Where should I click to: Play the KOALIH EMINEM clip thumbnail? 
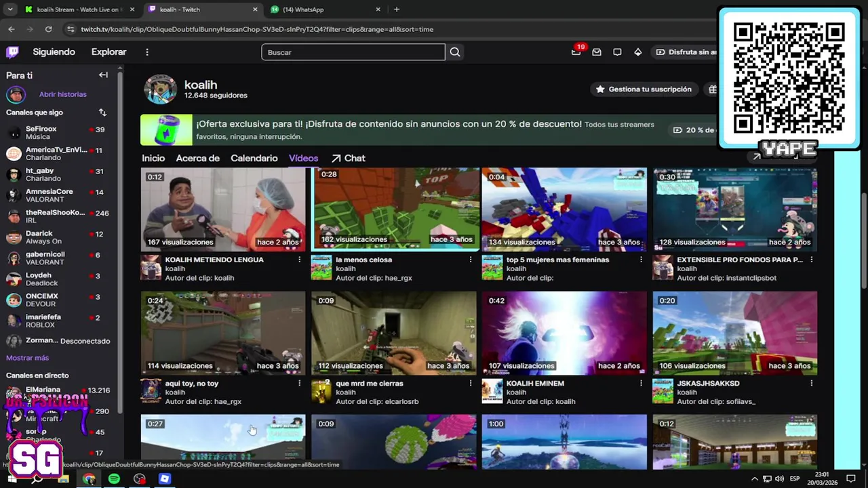point(564,333)
